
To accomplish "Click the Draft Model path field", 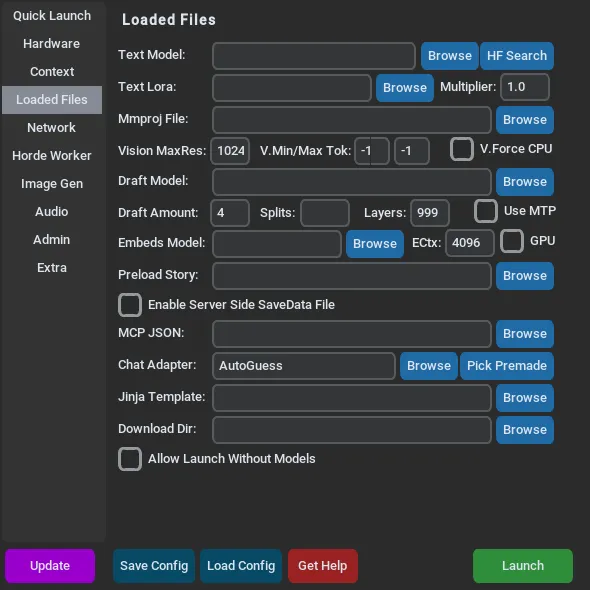I will [x=352, y=182].
